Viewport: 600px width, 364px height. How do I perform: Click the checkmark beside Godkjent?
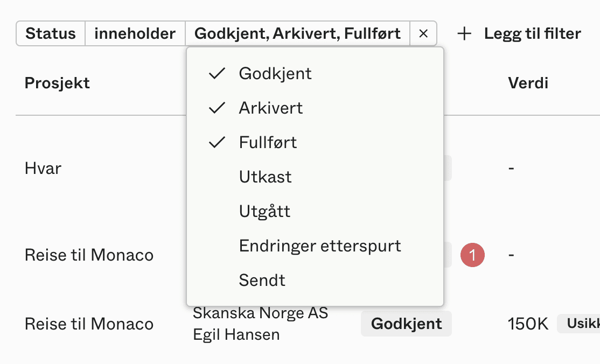[216, 73]
